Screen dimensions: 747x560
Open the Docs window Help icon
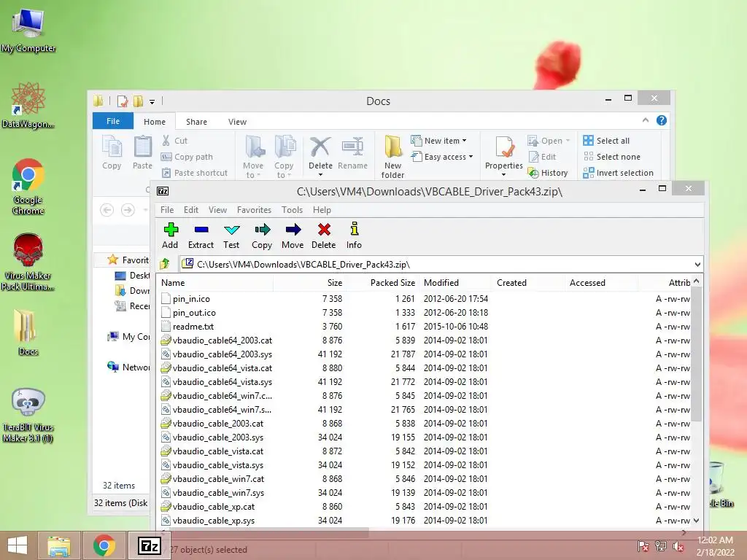(x=661, y=120)
